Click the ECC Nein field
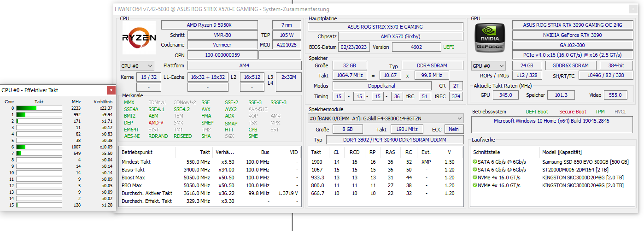Screen dimensions: 644x231 pyautogui.click(x=454, y=130)
